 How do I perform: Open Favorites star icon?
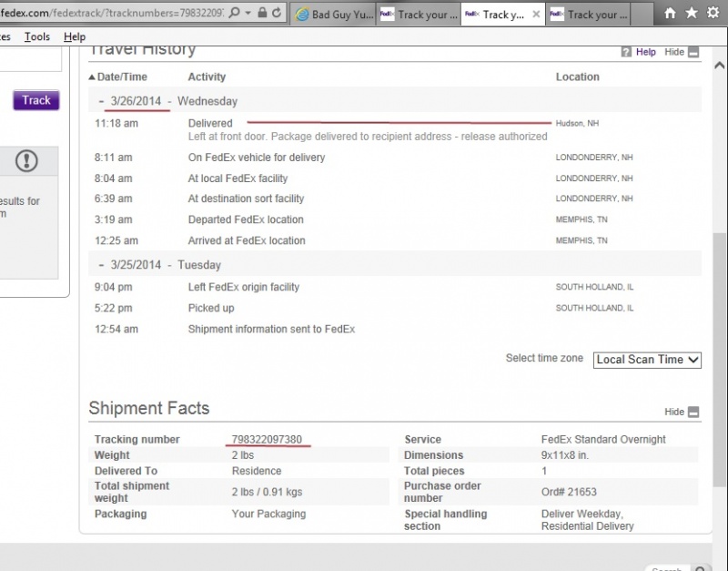pos(692,13)
